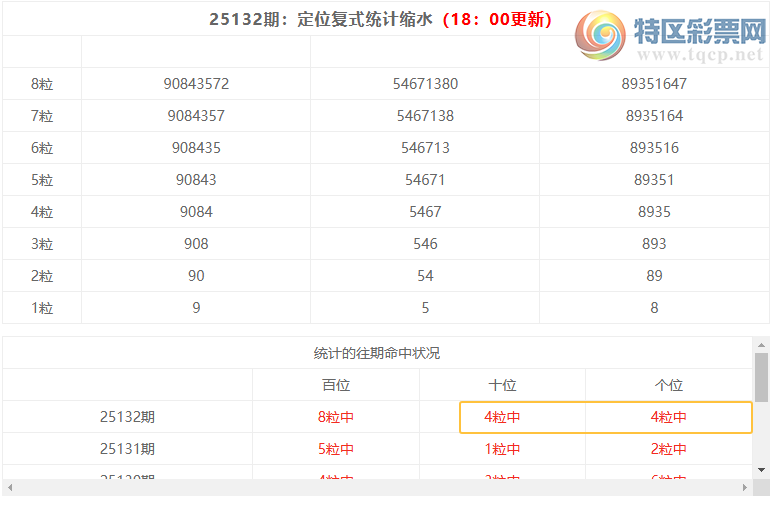Click the 25132期 page title heading
This screenshot has width=776, height=507.
[x=380, y=19]
